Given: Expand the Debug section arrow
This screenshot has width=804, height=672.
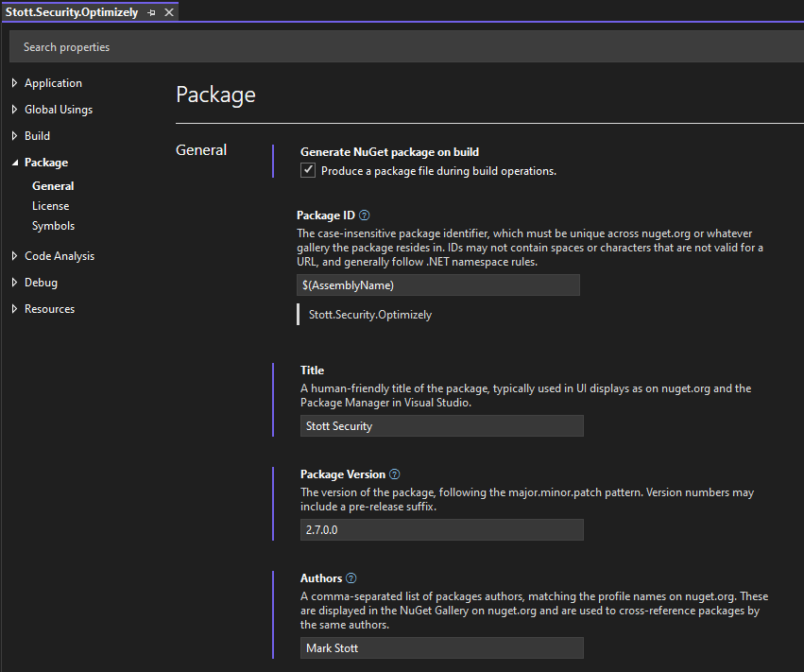Looking at the screenshot, I should (15, 283).
